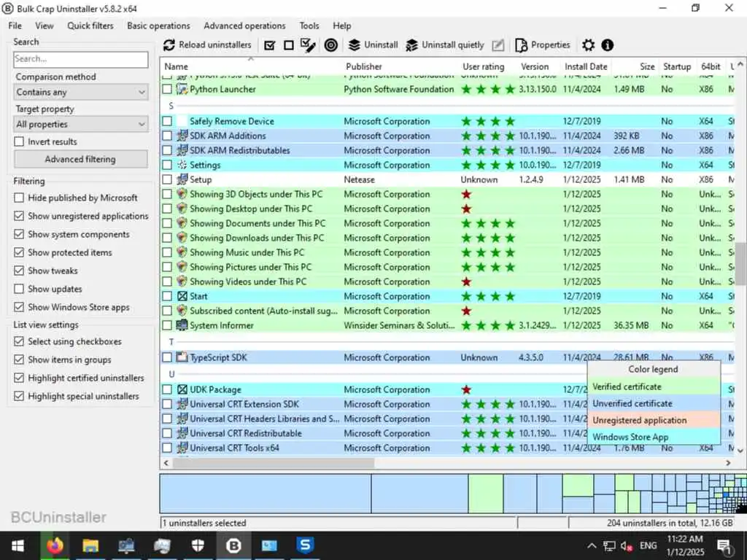Enable Invert results checkbox
Screen dimensions: 747x560
click(19, 141)
